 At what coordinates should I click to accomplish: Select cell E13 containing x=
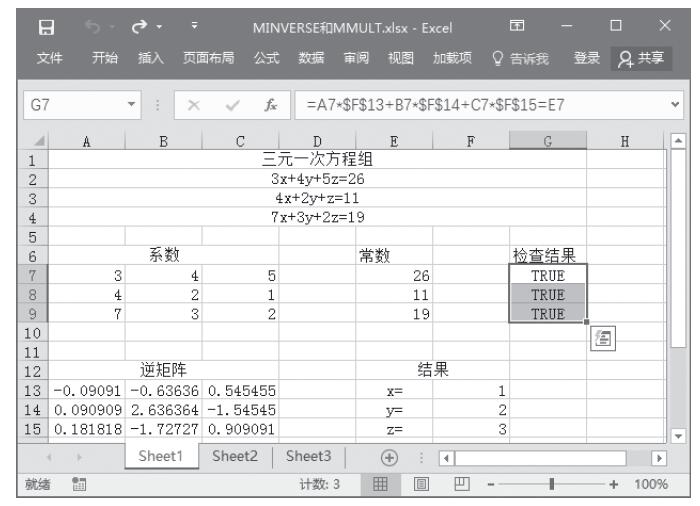click(394, 391)
